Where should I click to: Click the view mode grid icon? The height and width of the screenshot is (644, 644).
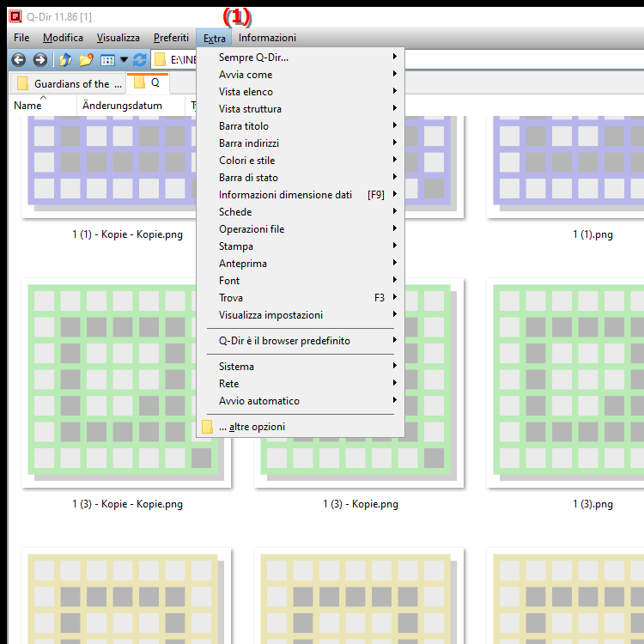[x=107, y=60]
